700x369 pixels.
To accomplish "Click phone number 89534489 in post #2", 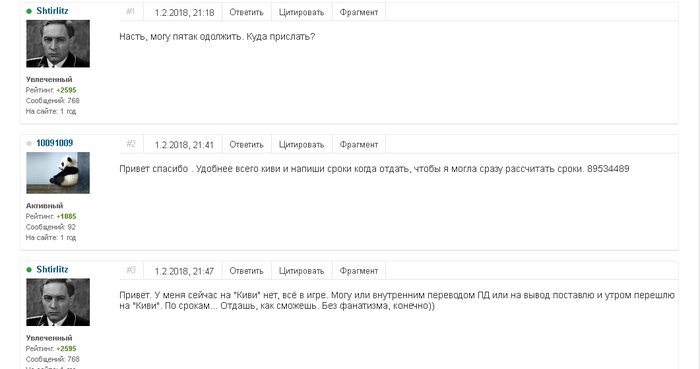I will [x=608, y=169].
